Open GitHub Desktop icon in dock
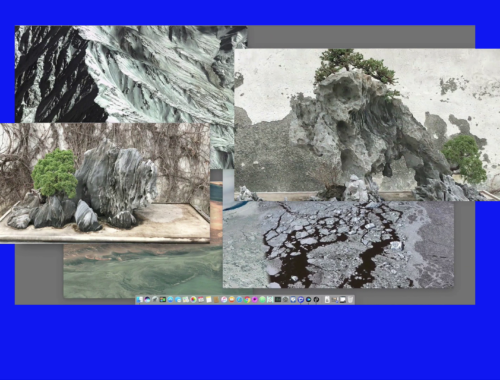Image resolution: width=500 pixels, height=380 pixels. 316,300
